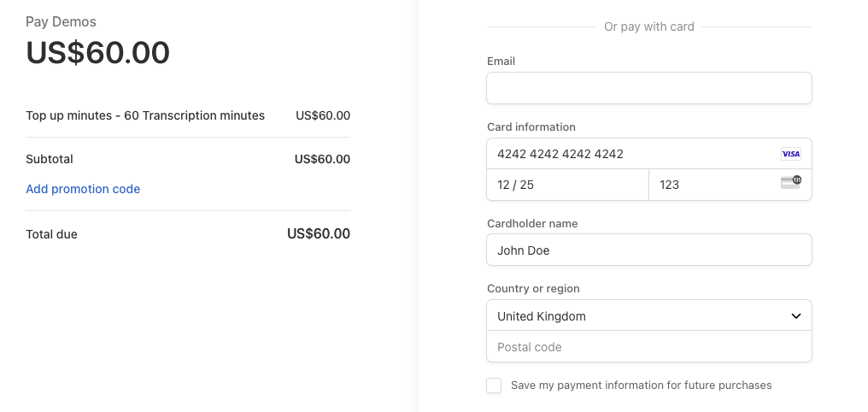Tick the save payment information checkbox
The image size is (868, 412).
[x=494, y=386]
